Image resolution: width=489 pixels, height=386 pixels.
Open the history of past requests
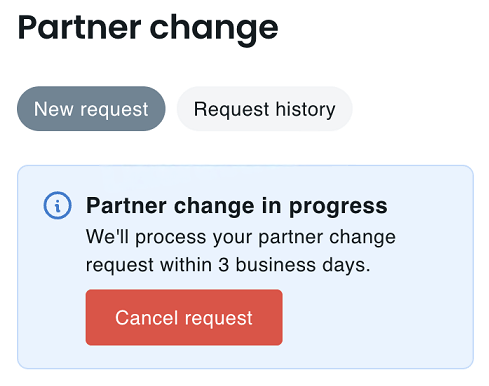(264, 109)
